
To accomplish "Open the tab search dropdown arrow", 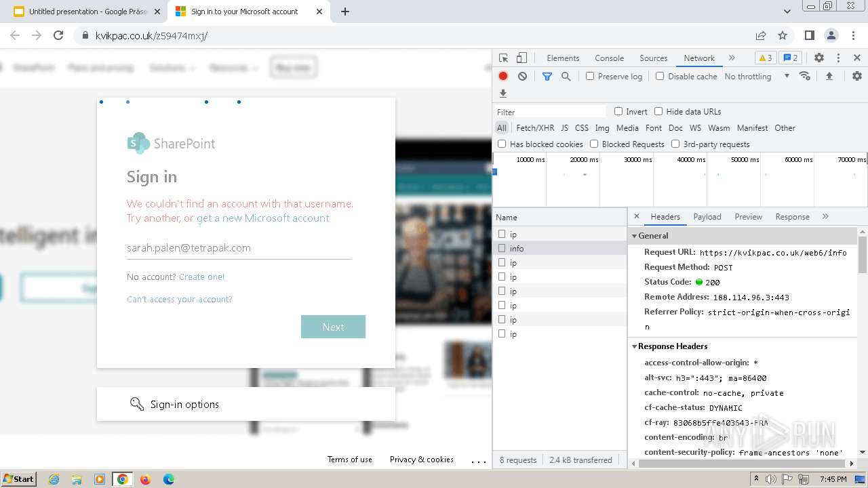I will 787,12.
